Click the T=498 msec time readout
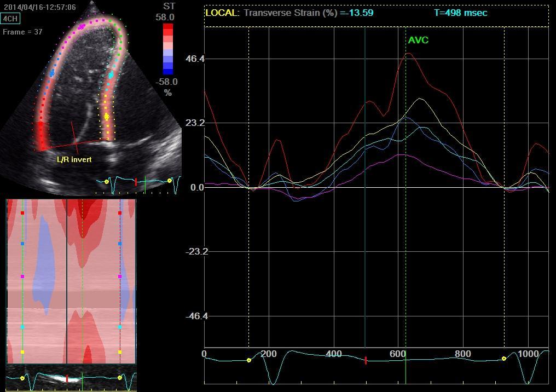This screenshot has width=556, height=392. (461, 13)
